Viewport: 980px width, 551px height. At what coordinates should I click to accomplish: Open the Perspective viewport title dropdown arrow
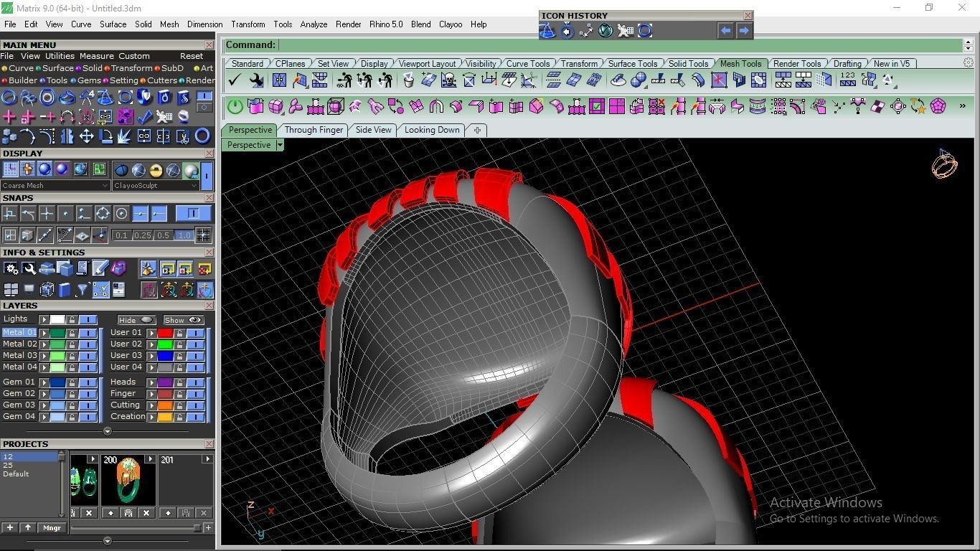coord(280,145)
